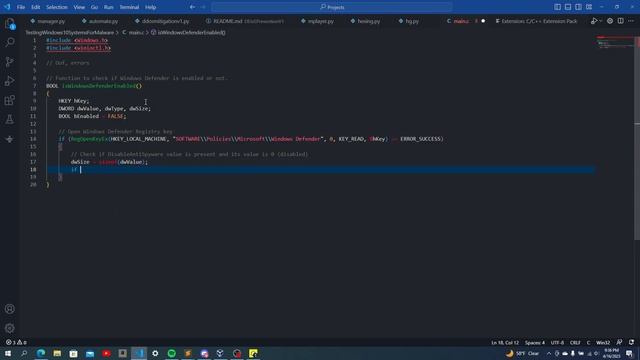Open the Run and Debug view
The width and height of the screenshot is (640, 360).
10,81
